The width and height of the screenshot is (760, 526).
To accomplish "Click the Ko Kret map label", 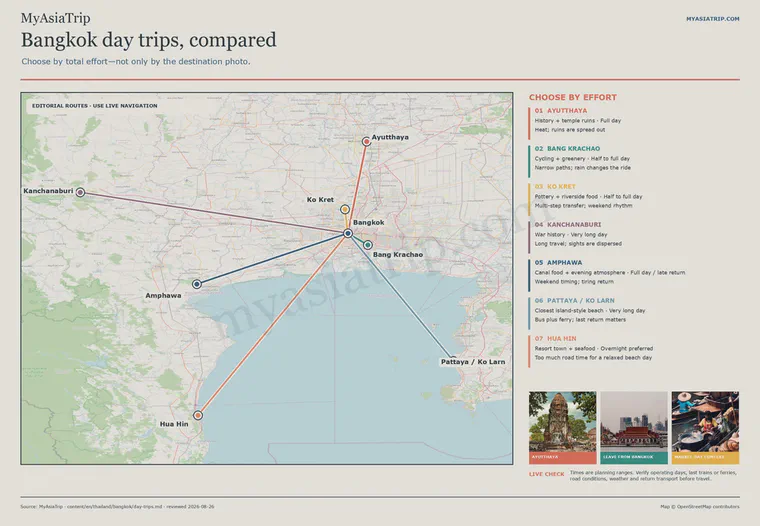I will tap(320, 200).
